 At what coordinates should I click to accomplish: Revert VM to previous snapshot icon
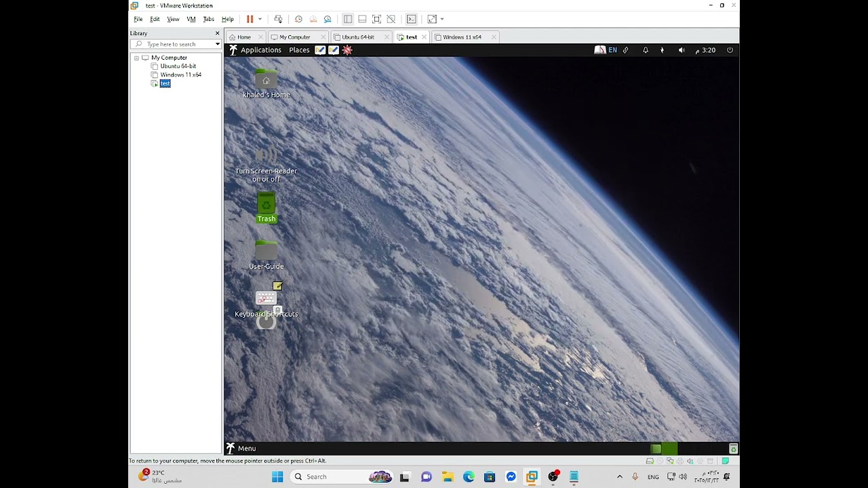(x=313, y=19)
